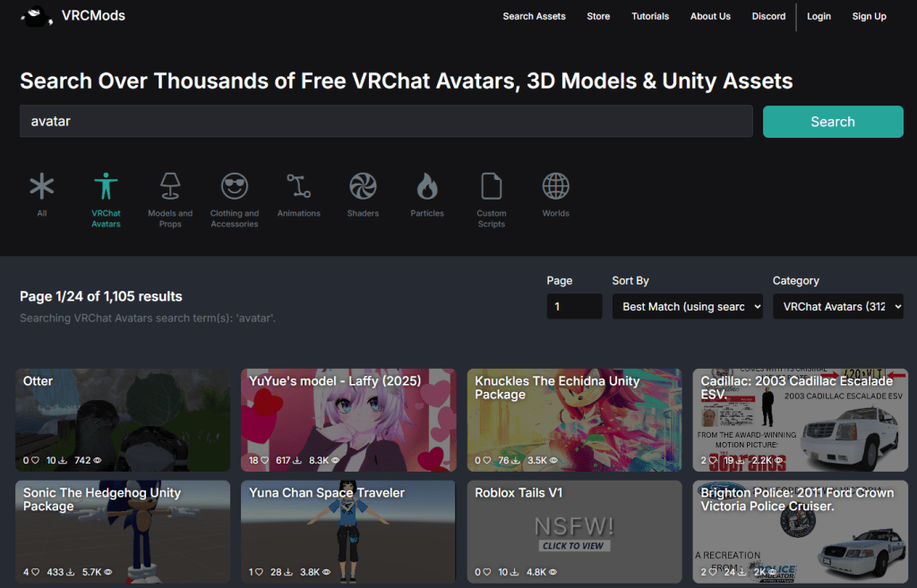This screenshot has width=917, height=588.
Task: Select the Particles flame icon
Action: click(x=427, y=187)
